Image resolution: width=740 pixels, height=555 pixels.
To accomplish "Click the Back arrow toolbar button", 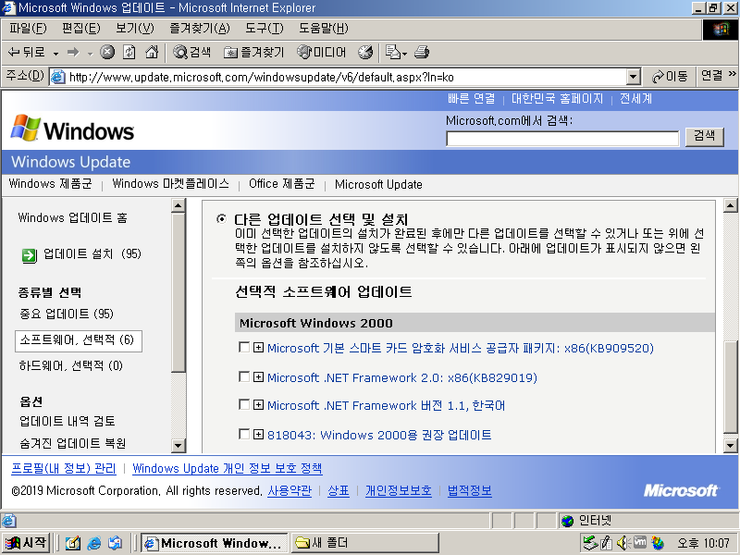I will [27, 52].
